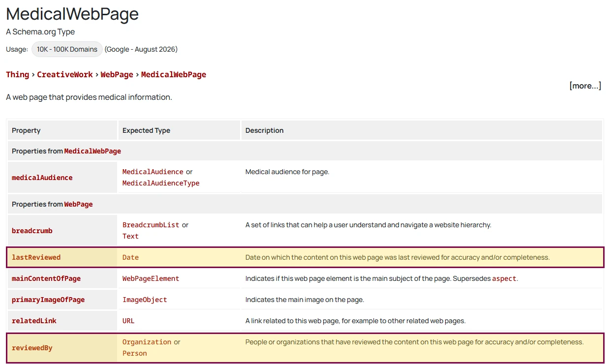Open the MedicalAudience expected type link
The image size is (610, 364).
pos(153,172)
